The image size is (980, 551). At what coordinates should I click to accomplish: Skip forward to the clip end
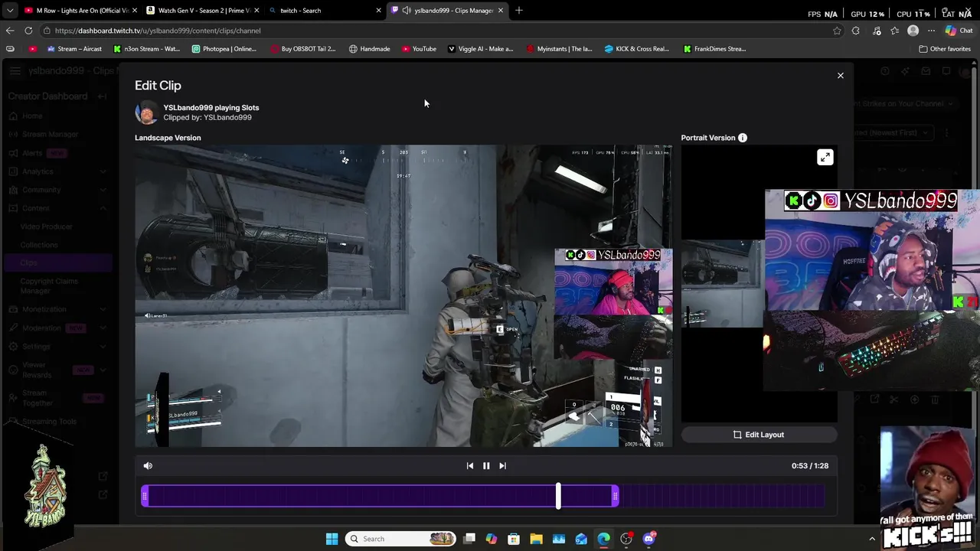502,465
